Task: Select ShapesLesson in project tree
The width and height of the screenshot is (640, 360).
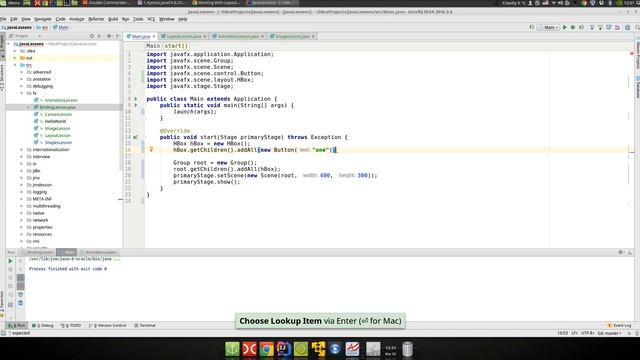Action: (x=58, y=143)
